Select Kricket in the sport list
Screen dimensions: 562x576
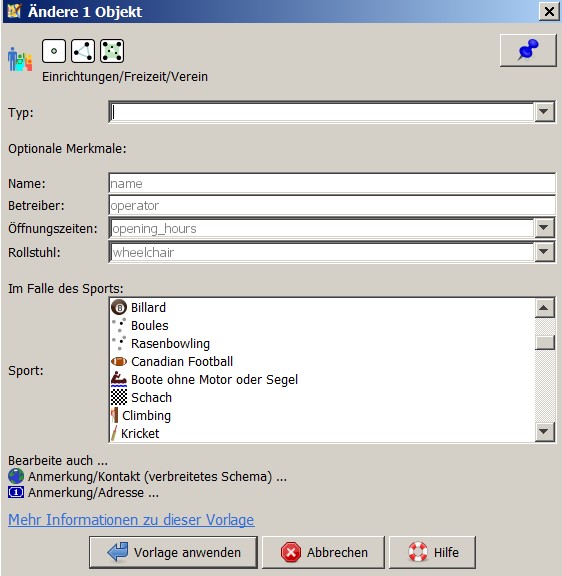[x=322, y=433]
